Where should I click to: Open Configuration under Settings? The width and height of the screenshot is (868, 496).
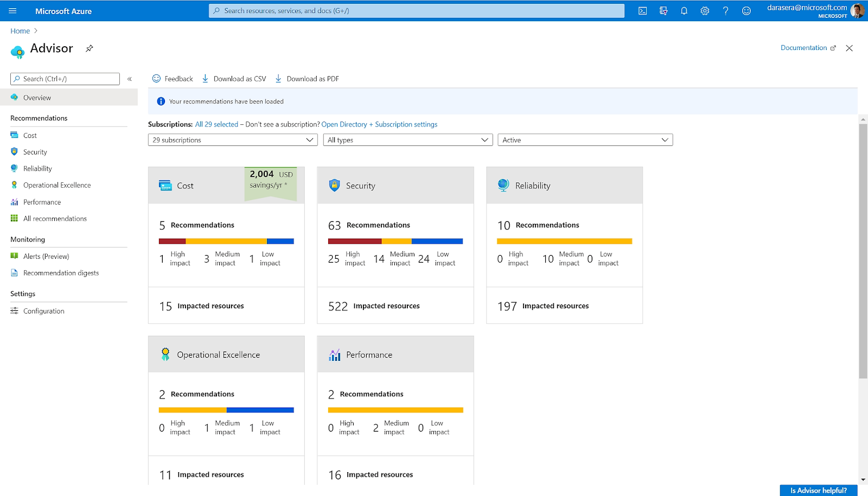point(44,310)
